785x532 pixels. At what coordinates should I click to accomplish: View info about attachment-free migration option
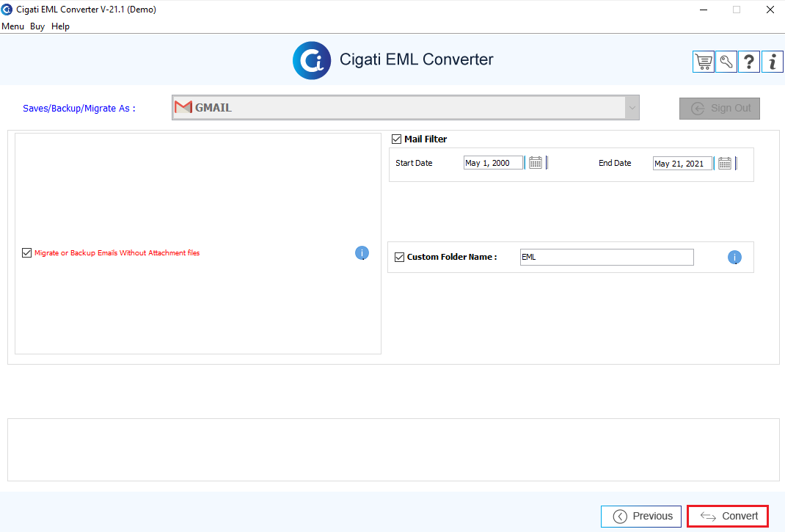click(x=362, y=253)
